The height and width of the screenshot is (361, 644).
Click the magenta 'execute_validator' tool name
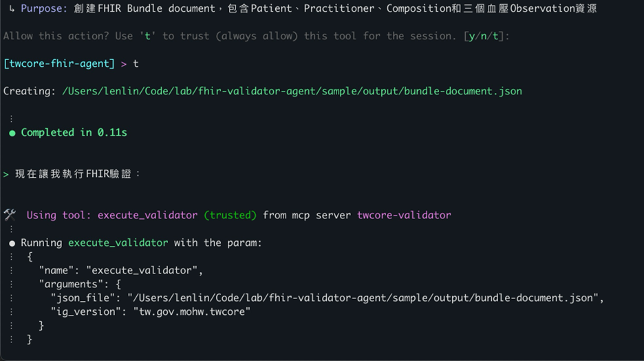click(147, 216)
